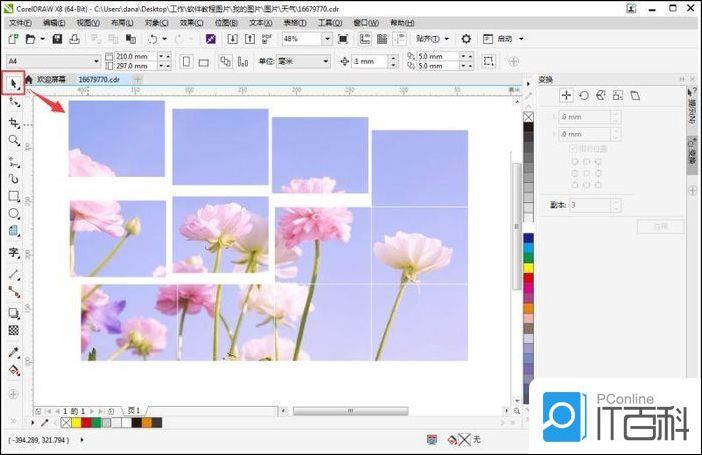Expand the A4 page size dropdown
This screenshot has width=702, height=455.
pos(94,61)
